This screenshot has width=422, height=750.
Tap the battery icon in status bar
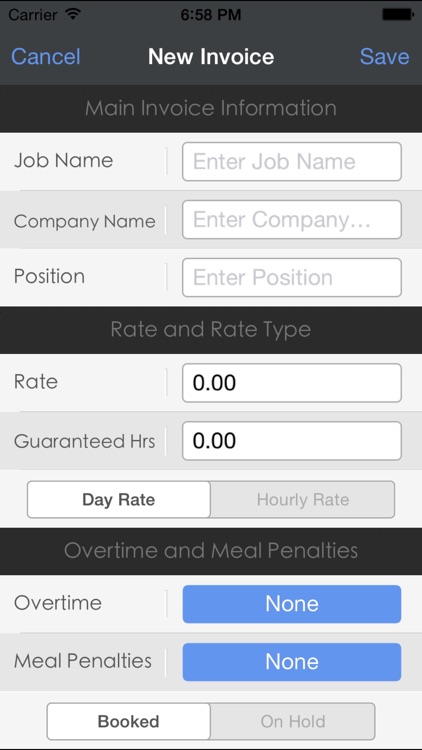(398, 14)
